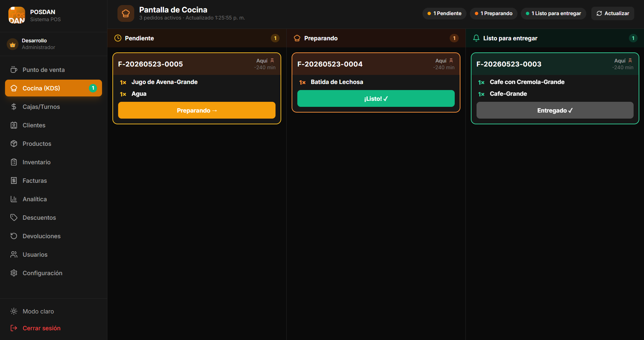
Task: Click the 1 Listo para entregar status pill
Action: (553, 13)
